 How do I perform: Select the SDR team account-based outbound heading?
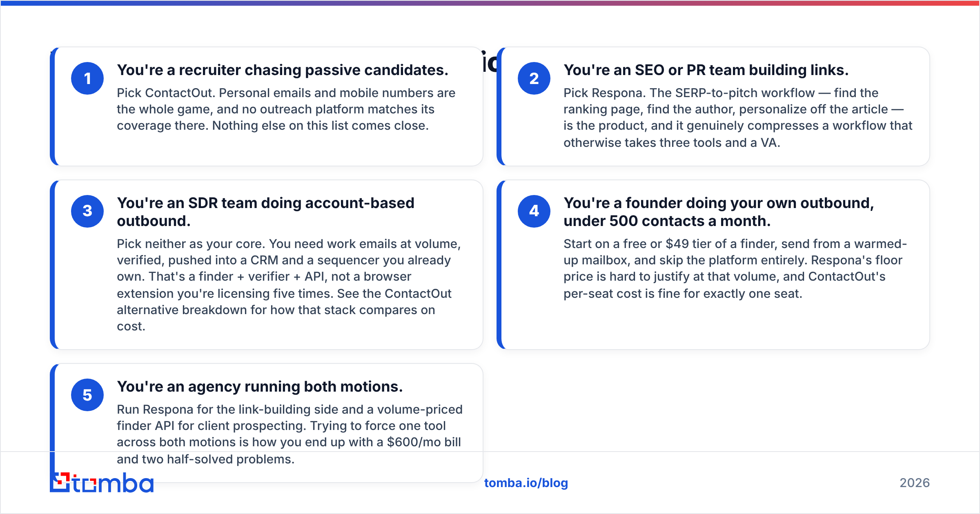(265, 212)
